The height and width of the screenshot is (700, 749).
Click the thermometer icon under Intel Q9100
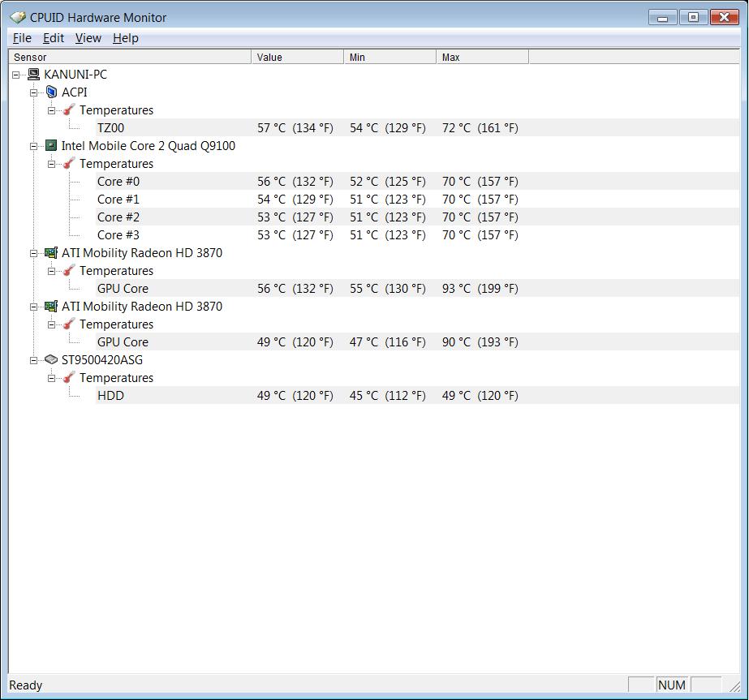[x=69, y=163]
